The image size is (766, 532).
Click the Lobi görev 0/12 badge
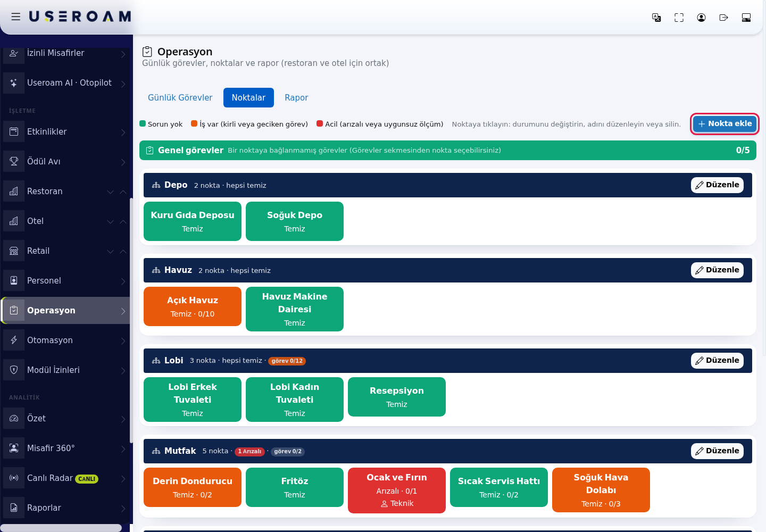click(287, 361)
